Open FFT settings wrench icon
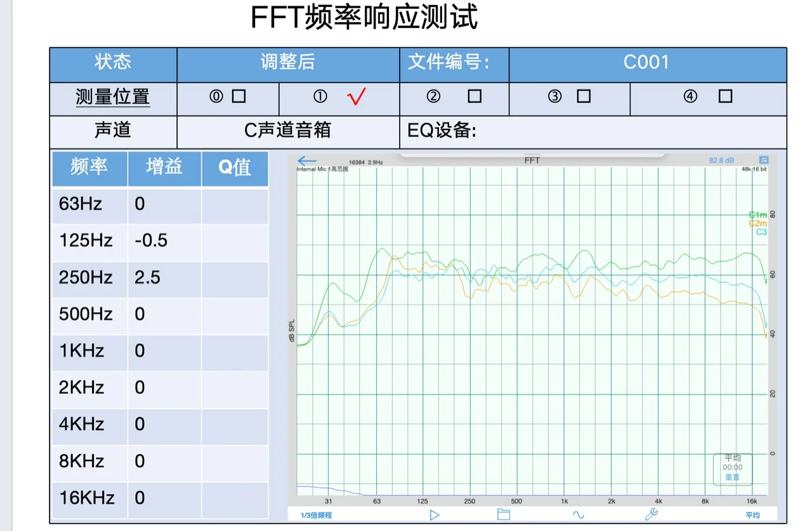812x531 pixels. [652, 515]
